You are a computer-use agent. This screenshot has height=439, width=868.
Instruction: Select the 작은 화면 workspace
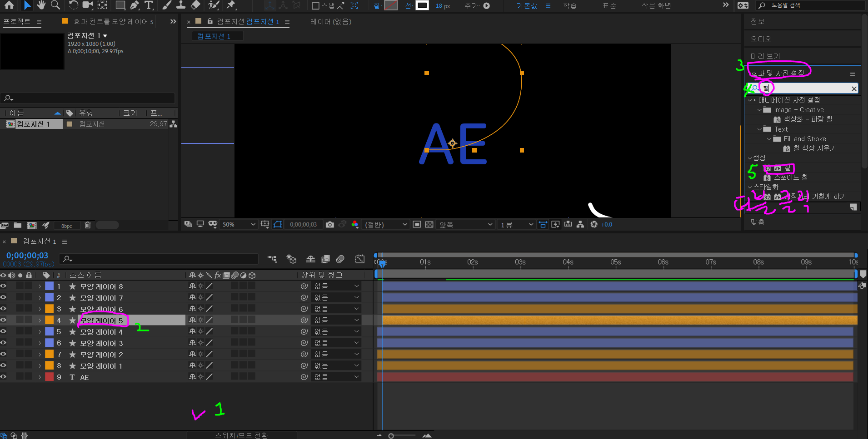tap(656, 5)
